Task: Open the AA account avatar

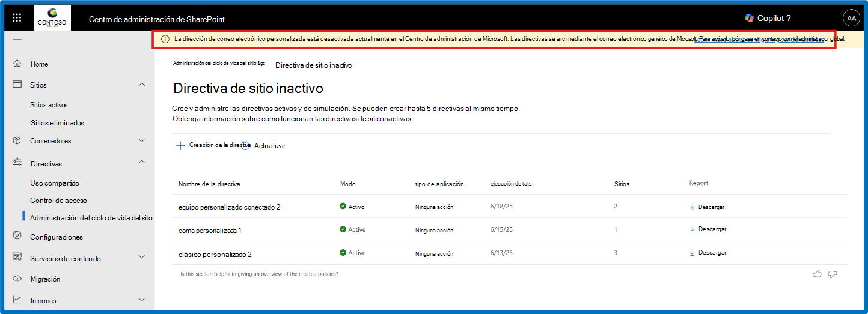Action: click(x=851, y=18)
